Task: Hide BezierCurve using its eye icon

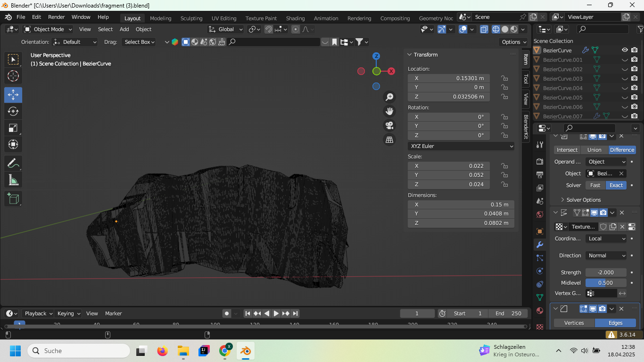Action: (625, 50)
